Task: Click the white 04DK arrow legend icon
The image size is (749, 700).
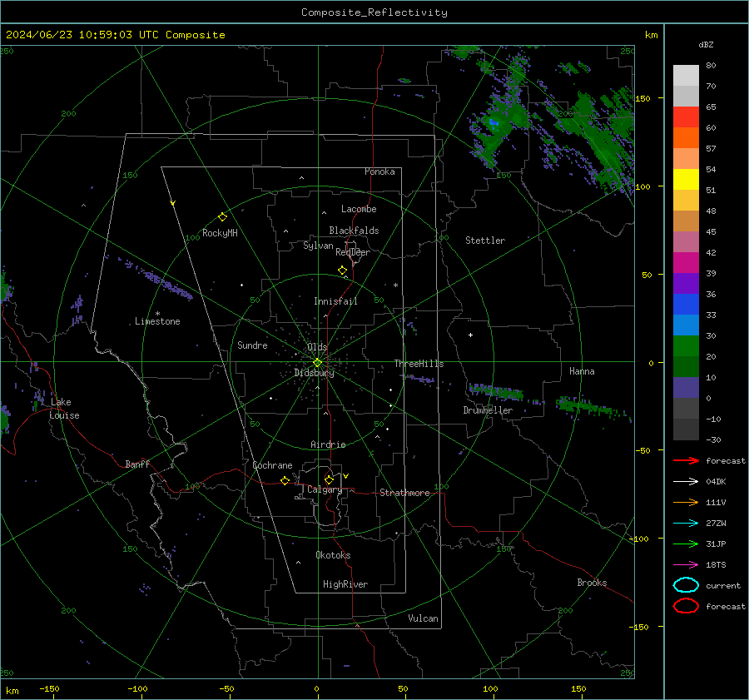Action: [x=686, y=482]
